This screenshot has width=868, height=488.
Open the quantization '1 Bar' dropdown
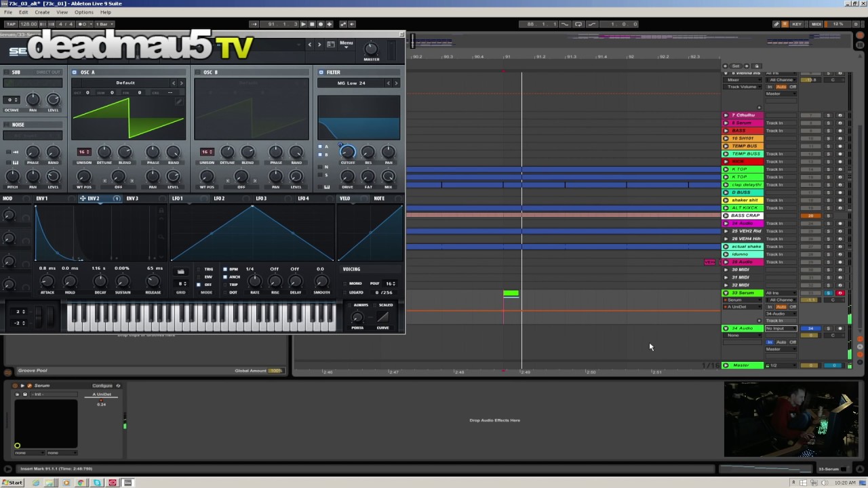click(x=104, y=24)
